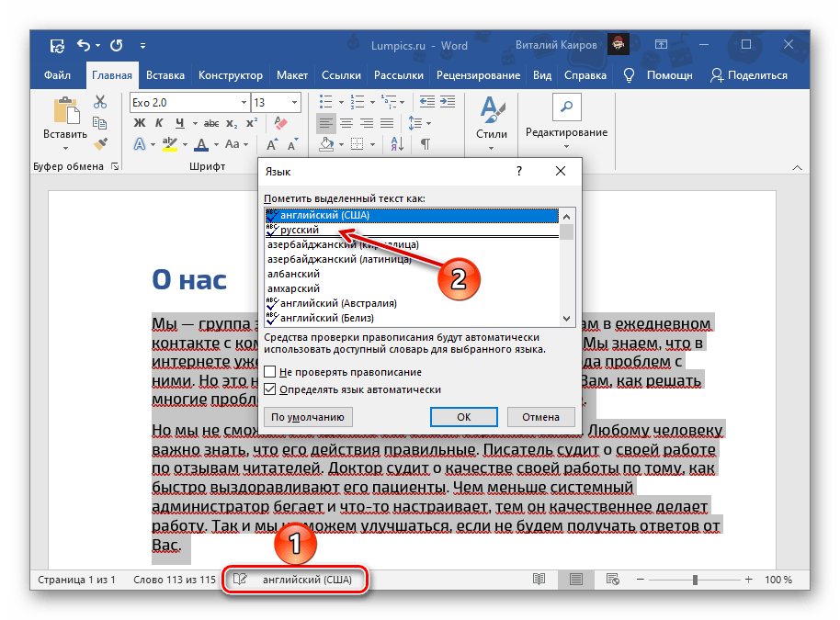Switch to Web Layout view

click(x=612, y=580)
